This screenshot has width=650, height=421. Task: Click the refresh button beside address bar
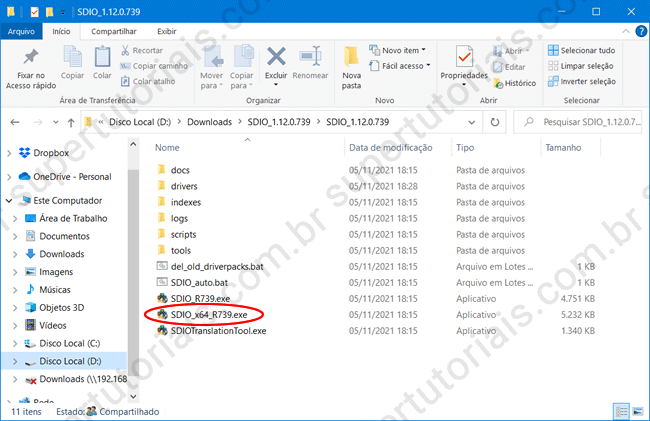(495, 122)
